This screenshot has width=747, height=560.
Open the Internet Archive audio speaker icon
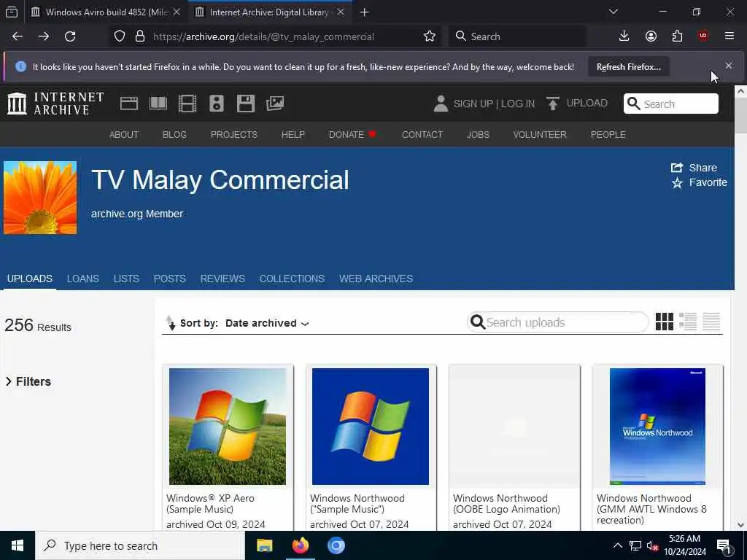click(216, 104)
